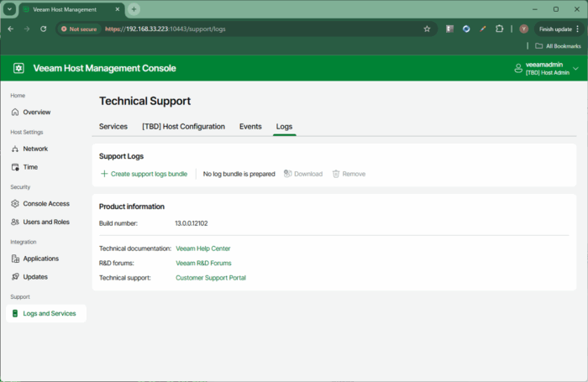Click the first extension icon beside star
Screen dimensions: 588x382
pyautogui.click(x=449, y=29)
